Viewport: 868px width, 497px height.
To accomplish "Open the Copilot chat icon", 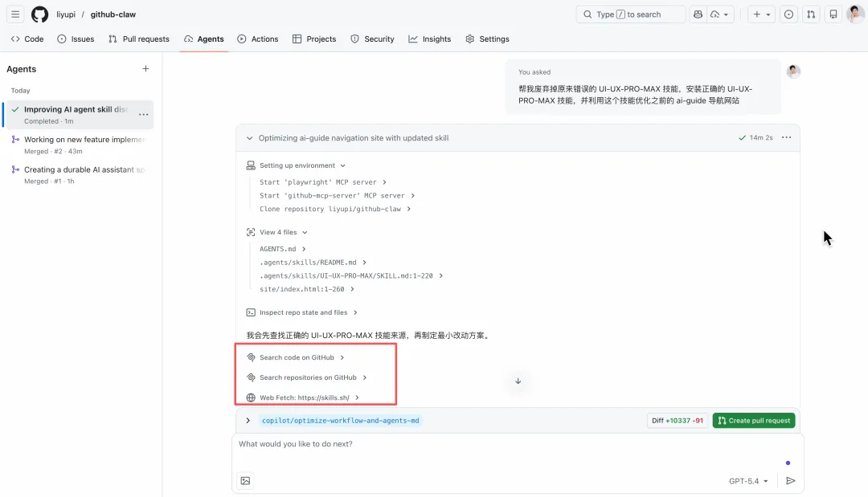I will point(698,14).
